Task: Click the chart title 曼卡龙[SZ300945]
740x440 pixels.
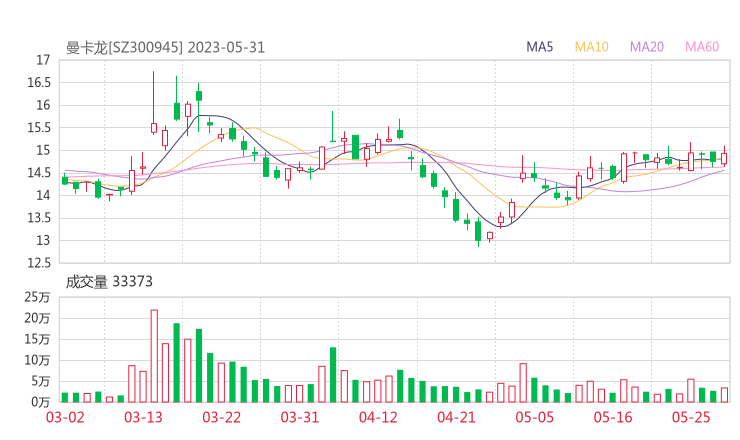Action: point(123,47)
